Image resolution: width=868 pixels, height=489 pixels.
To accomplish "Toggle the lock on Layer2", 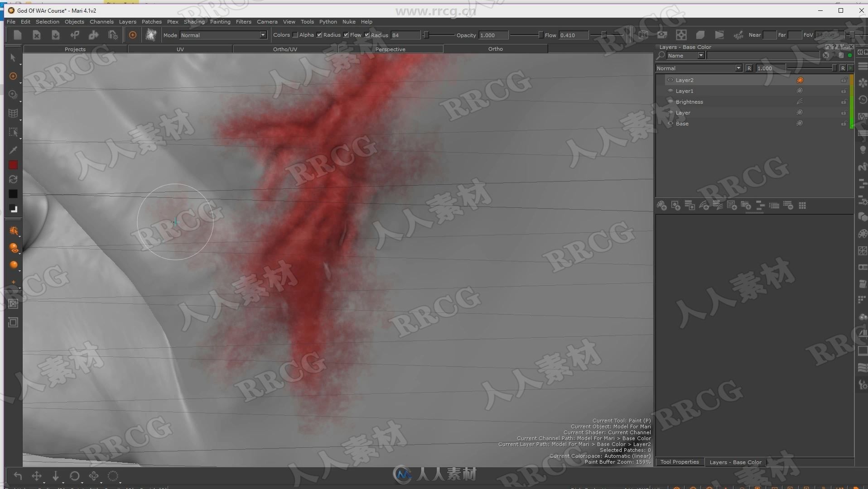I will click(x=844, y=80).
